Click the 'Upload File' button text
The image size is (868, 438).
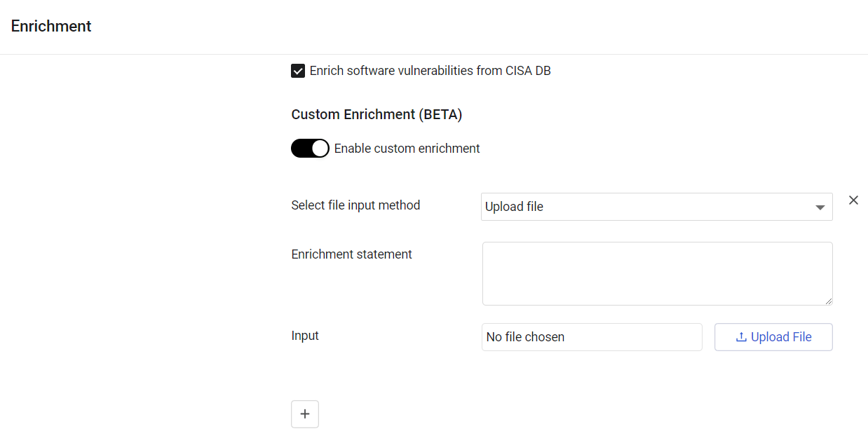coord(781,337)
